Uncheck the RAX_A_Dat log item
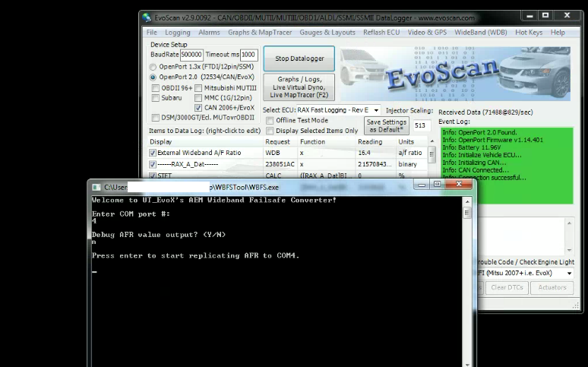Image resolution: width=588 pixels, height=367 pixels. pos(152,164)
